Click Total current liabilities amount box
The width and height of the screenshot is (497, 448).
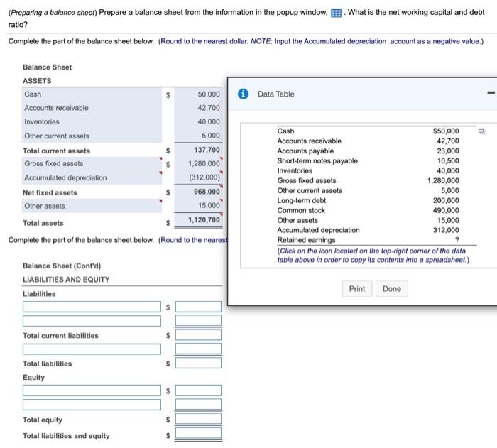pos(198,335)
